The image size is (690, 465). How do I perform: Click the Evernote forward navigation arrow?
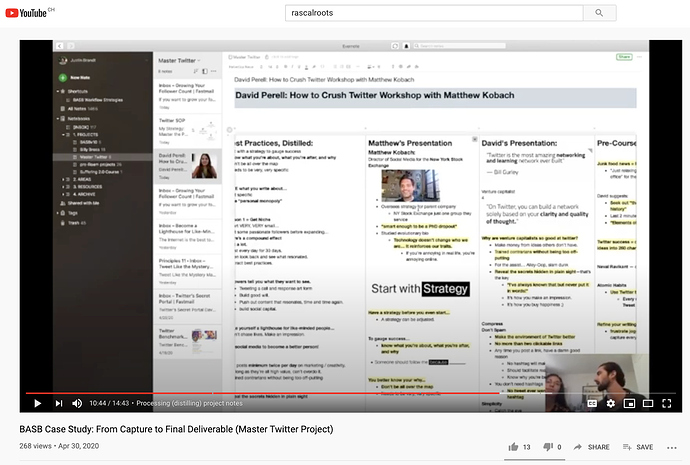[x=70, y=46]
